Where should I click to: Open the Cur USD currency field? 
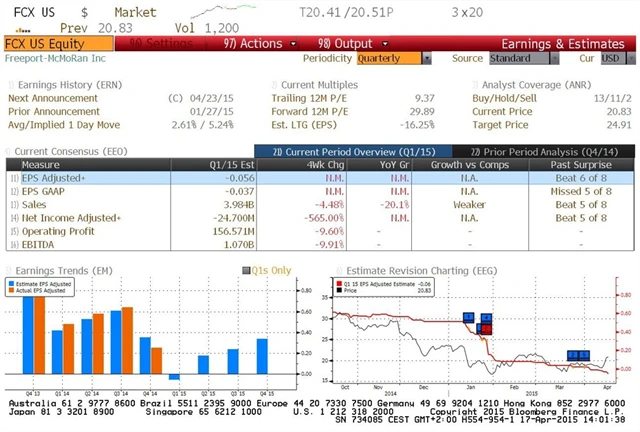tap(613, 58)
